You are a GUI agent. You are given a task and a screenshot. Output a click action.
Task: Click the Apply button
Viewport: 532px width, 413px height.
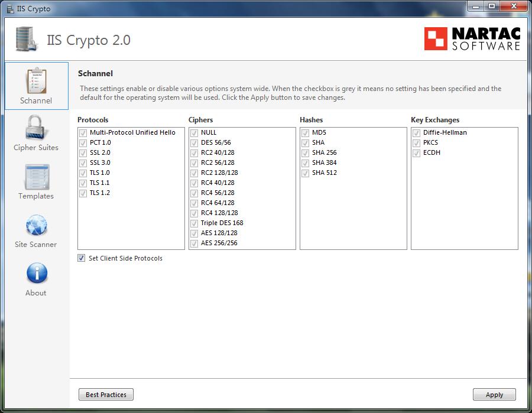tap(494, 395)
